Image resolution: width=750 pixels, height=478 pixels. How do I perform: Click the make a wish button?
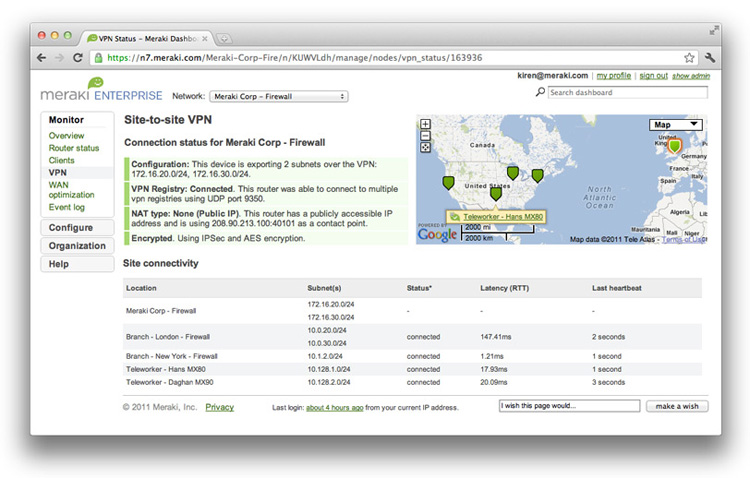point(677,406)
